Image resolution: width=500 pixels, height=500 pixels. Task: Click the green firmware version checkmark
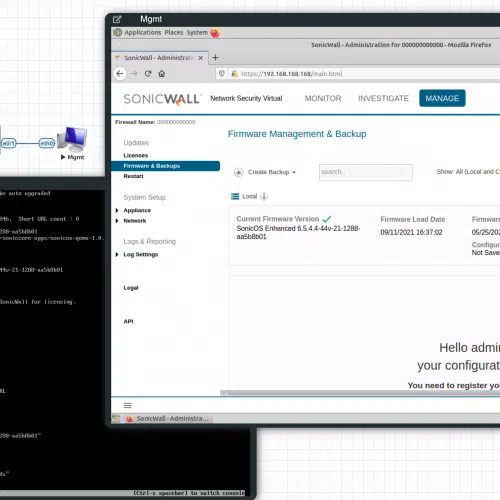click(327, 219)
